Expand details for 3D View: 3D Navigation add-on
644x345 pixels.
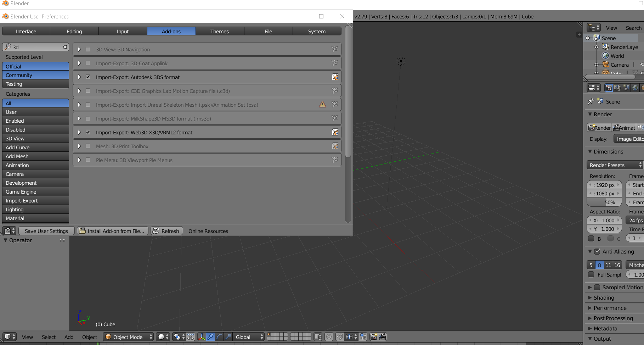pyautogui.click(x=79, y=49)
